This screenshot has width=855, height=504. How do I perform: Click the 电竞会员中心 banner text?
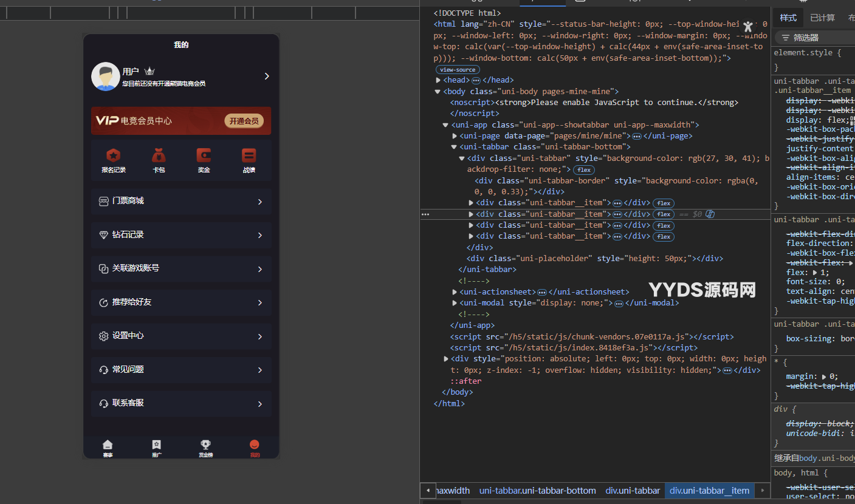coord(146,121)
